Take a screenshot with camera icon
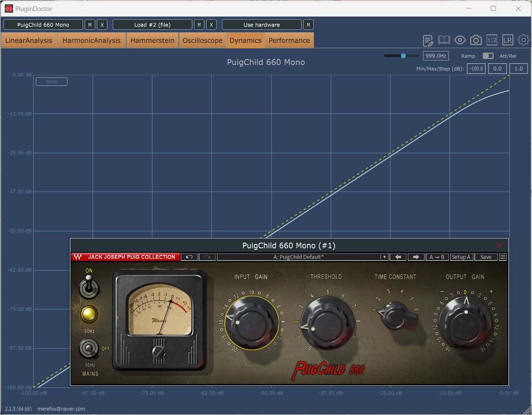This screenshot has width=532, height=415. click(x=476, y=40)
